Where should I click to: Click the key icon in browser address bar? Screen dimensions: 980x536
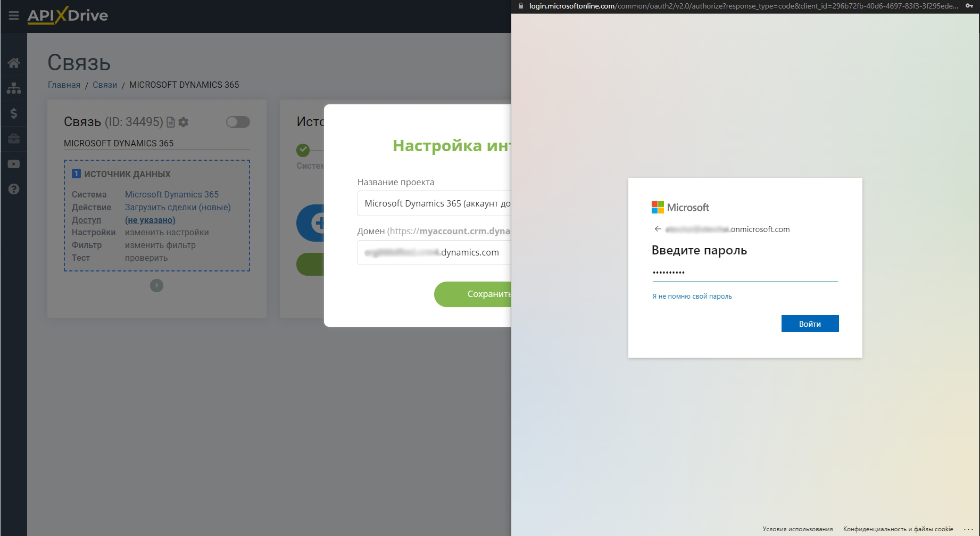[969, 6]
